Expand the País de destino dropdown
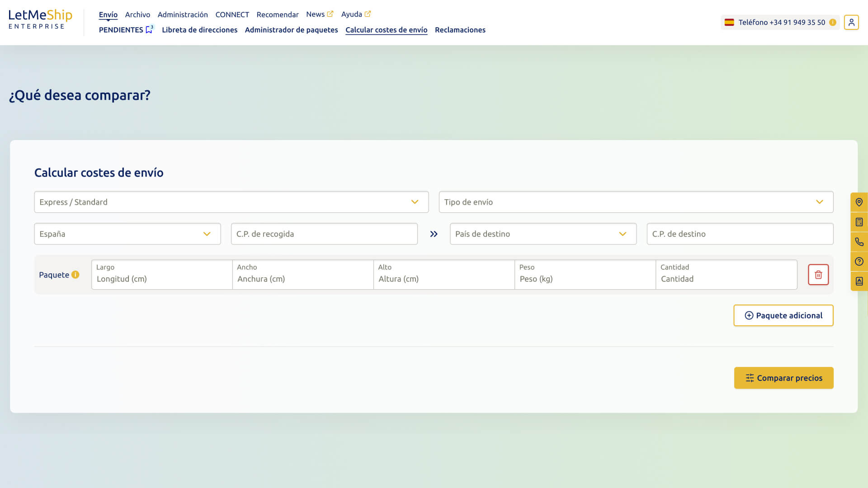The height and width of the screenshot is (488, 868). tap(543, 234)
